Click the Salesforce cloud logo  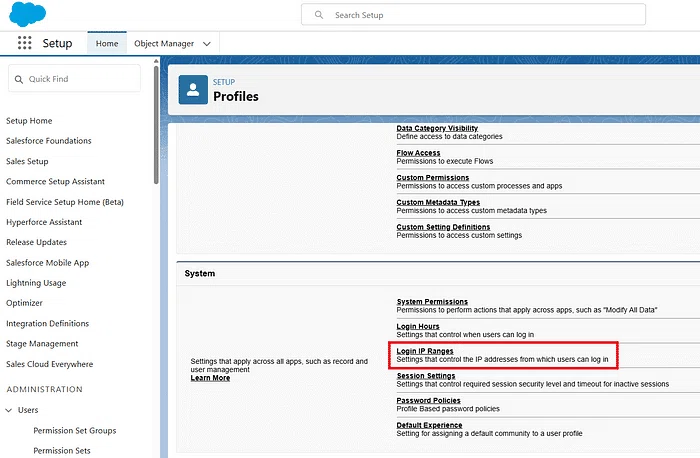[x=27, y=13]
